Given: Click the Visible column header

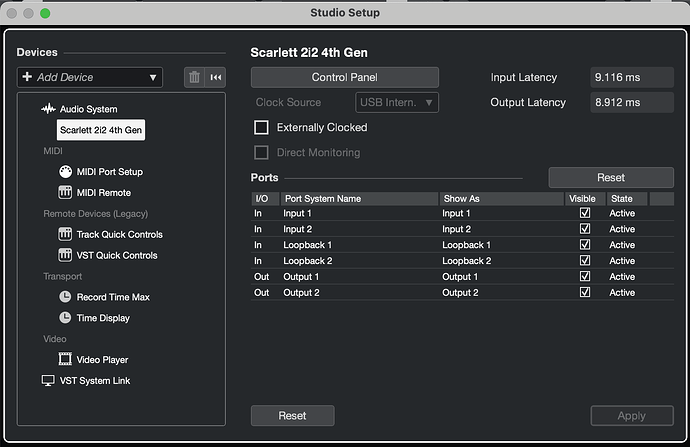Looking at the screenshot, I should [x=585, y=198].
